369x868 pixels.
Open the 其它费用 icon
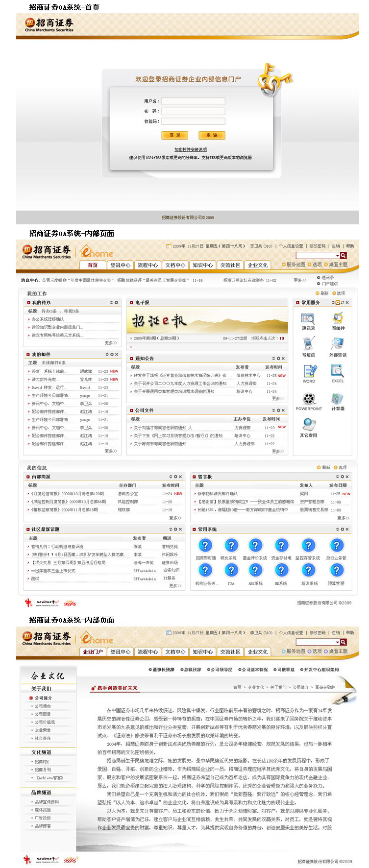click(x=308, y=424)
